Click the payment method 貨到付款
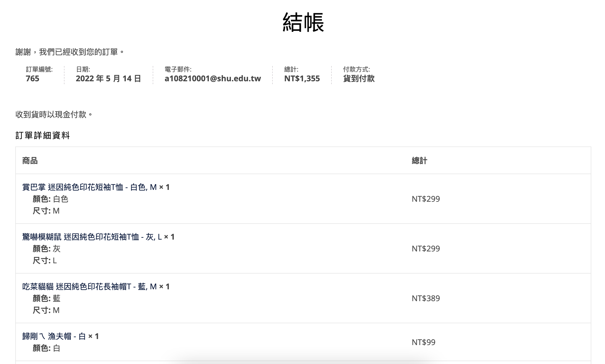Screen dimensions: 605x364 click(x=359, y=79)
